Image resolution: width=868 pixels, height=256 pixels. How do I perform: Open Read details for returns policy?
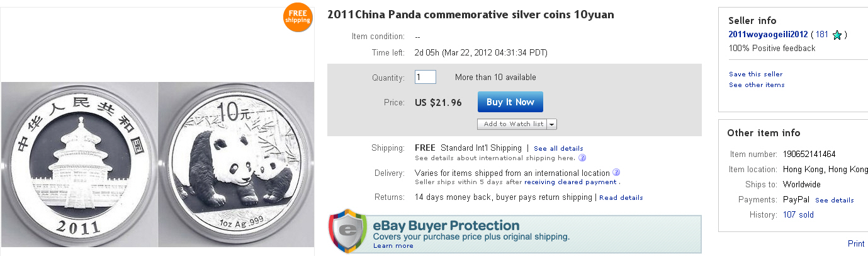coord(621,198)
